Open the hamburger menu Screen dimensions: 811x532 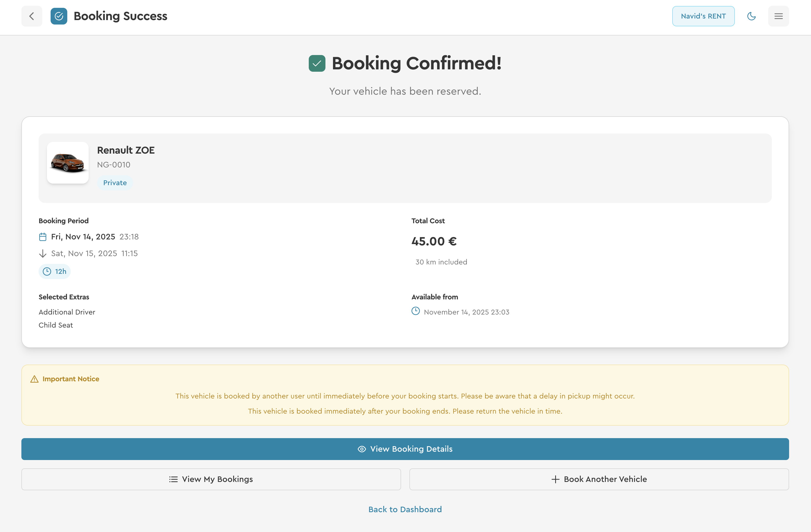pos(778,16)
